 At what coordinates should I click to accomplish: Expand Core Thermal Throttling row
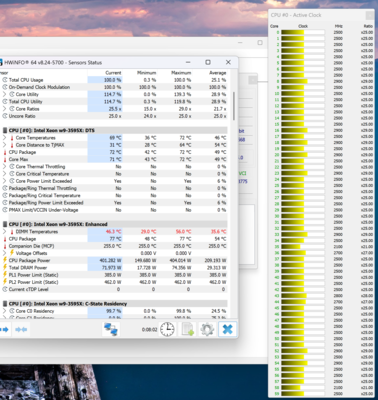coord(4,166)
